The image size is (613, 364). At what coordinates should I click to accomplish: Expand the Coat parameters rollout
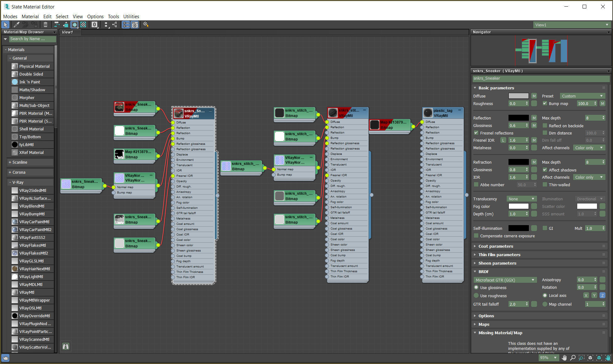[496, 246]
